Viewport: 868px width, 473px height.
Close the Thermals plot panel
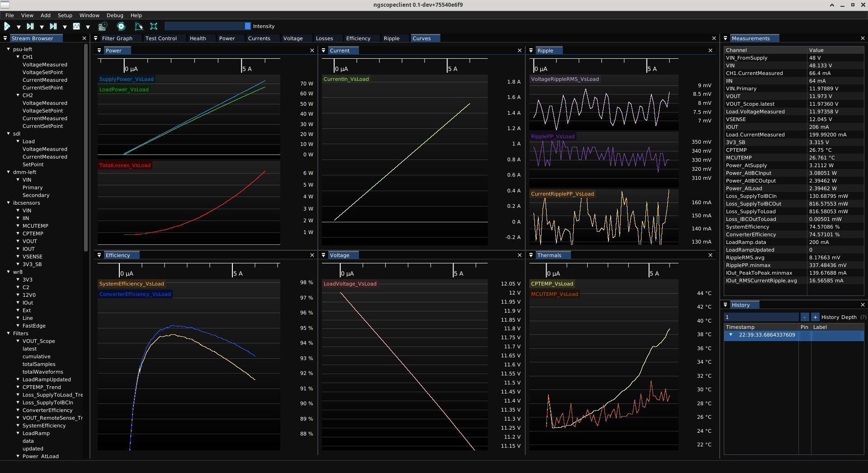tap(710, 255)
